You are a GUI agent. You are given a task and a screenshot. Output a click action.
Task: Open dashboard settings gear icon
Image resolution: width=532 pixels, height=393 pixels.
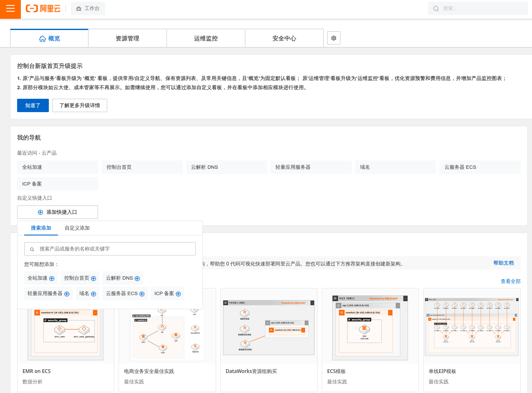pos(334,38)
